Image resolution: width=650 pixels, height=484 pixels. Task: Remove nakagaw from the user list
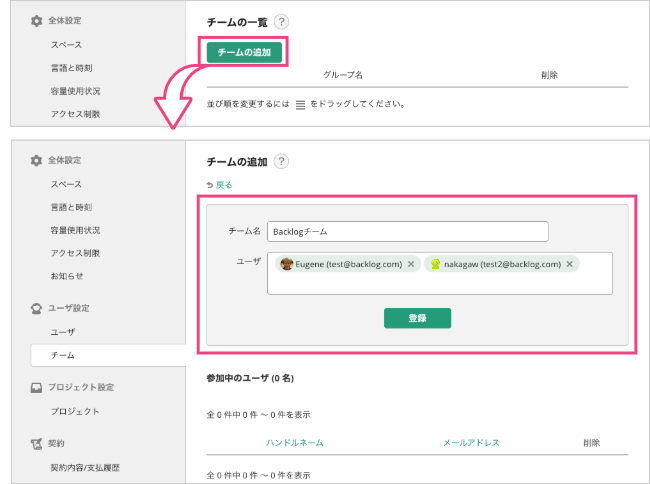(x=570, y=264)
